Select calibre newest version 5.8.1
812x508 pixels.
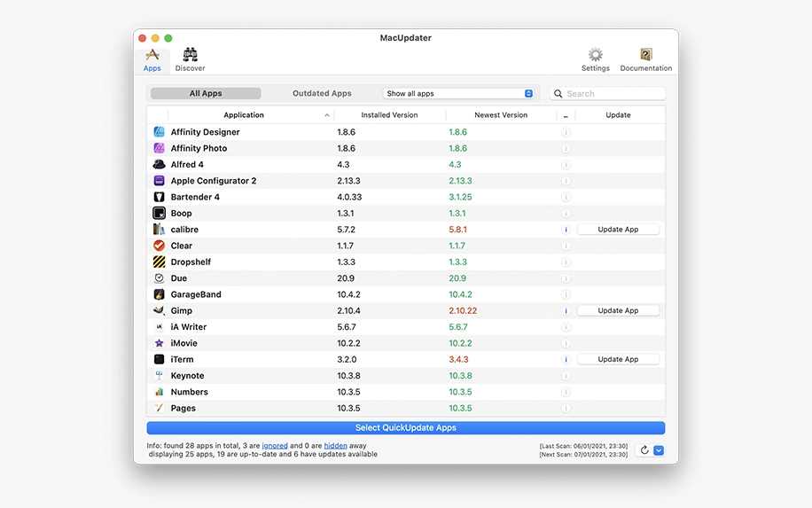click(x=457, y=230)
